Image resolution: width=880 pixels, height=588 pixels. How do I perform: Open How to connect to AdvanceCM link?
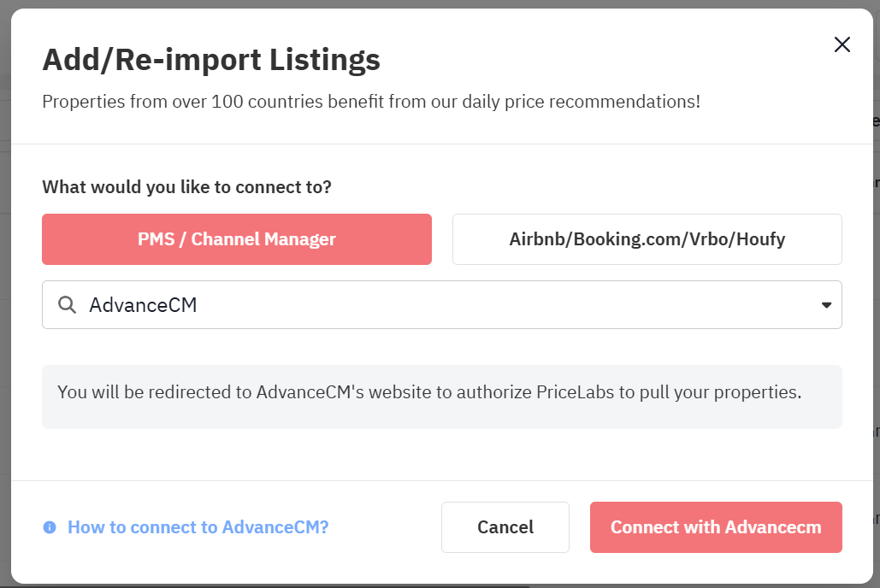click(x=198, y=527)
